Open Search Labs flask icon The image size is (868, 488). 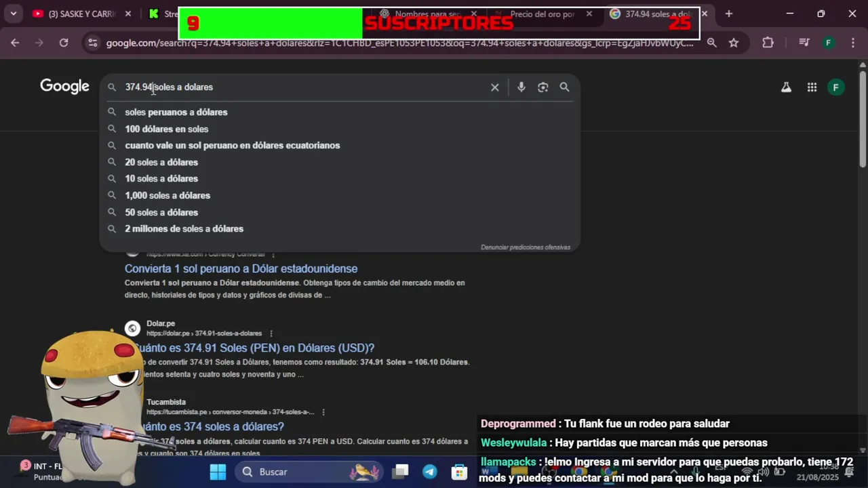tap(786, 87)
